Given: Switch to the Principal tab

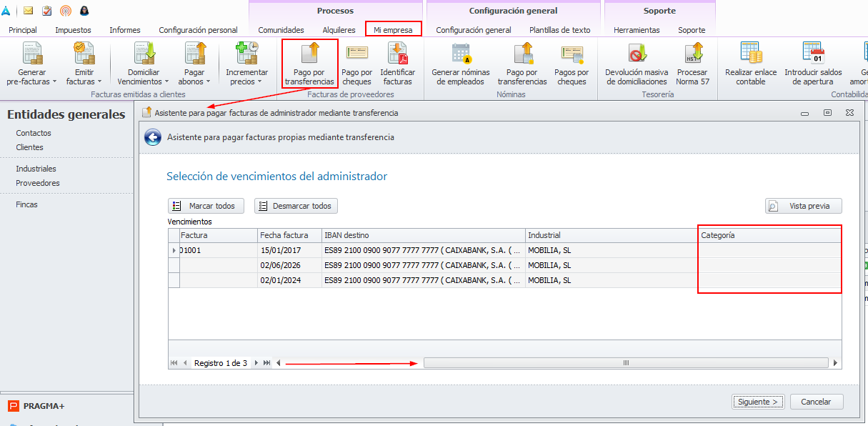Looking at the screenshot, I should click(x=23, y=30).
